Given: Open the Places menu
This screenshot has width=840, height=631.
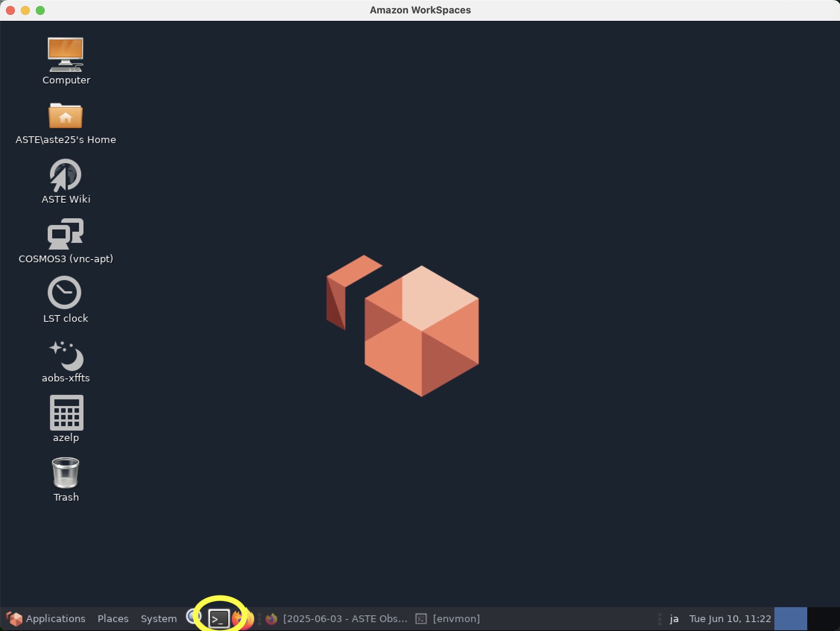Looking at the screenshot, I should tap(113, 619).
